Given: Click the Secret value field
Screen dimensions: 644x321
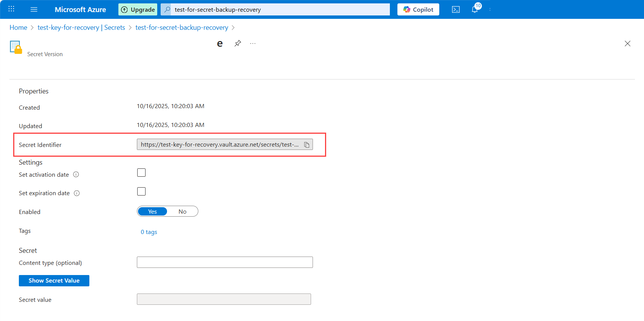Looking at the screenshot, I should coord(224,299).
